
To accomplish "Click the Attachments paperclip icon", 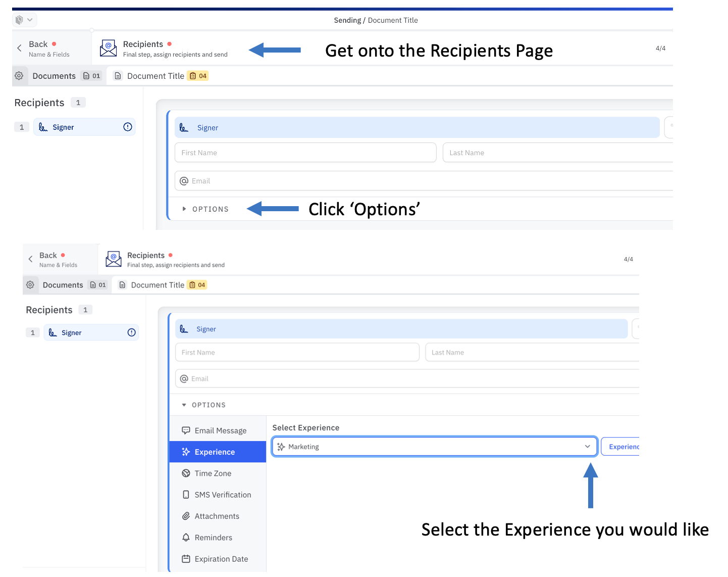I will click(186, 516).
